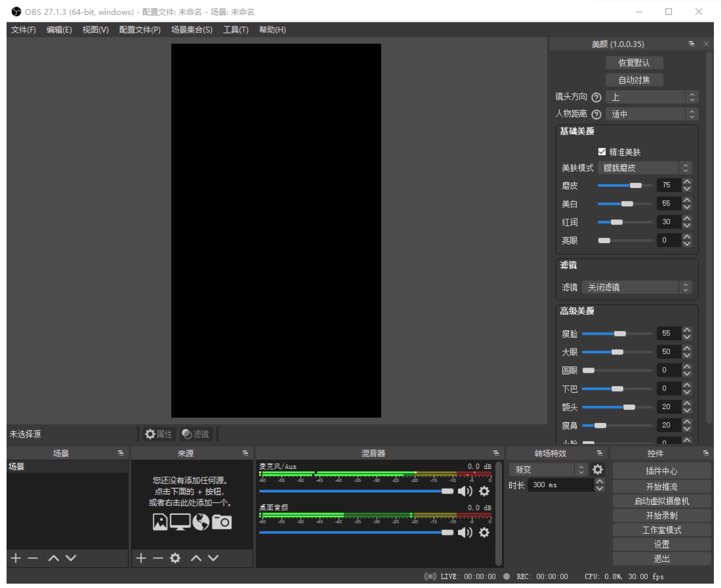Add a new source with plus icon
The width and height of the screenshot is (721, 588).
tap(141, 558)
